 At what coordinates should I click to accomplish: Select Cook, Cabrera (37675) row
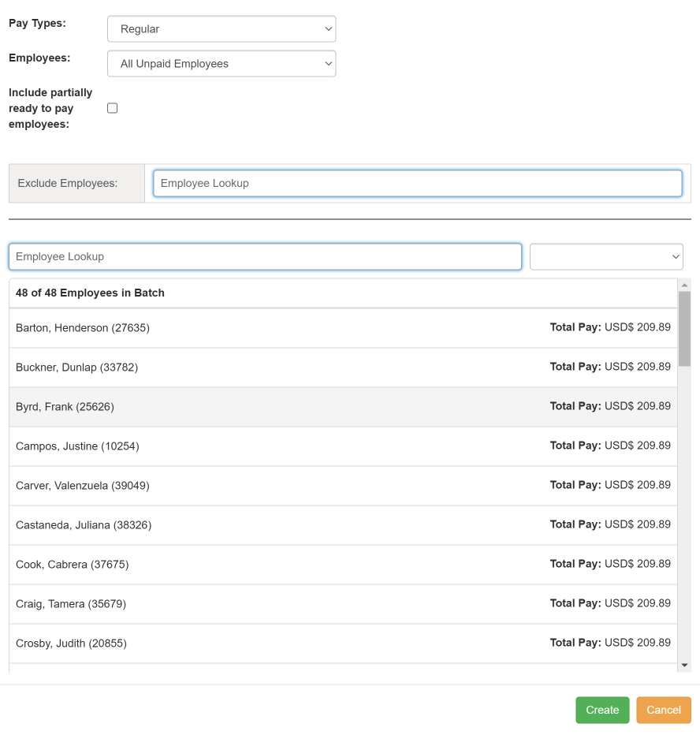(x=343, y=564)
